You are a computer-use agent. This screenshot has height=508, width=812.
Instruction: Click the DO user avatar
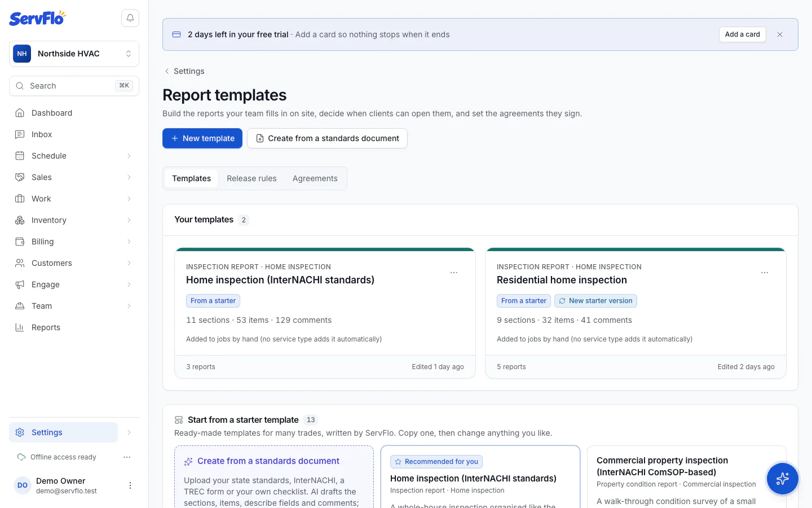coord(23,485)
